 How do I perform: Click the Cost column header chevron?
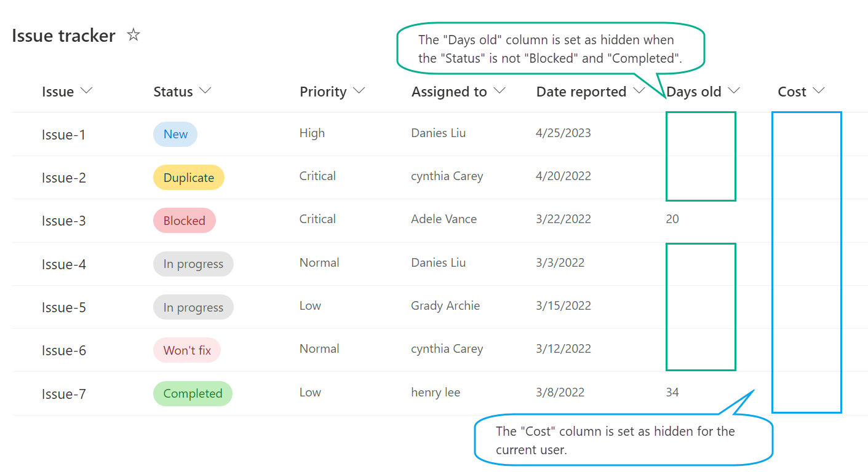point(818,91)
